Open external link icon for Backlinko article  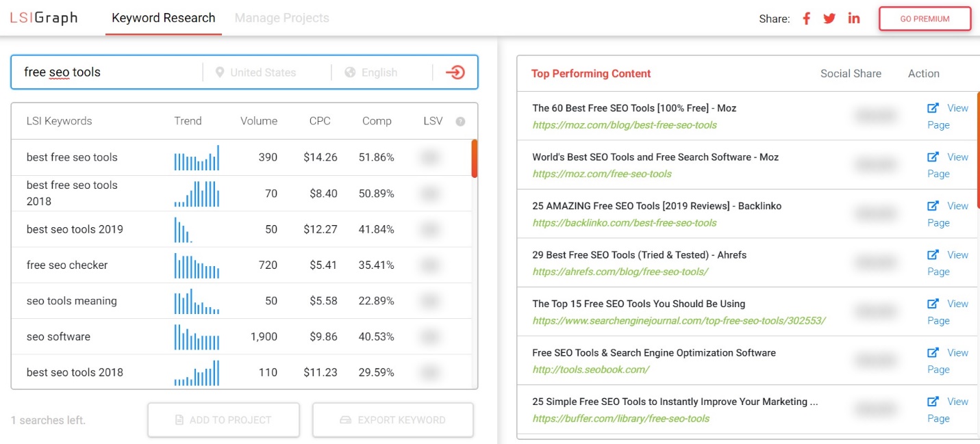tap(933, 206)
